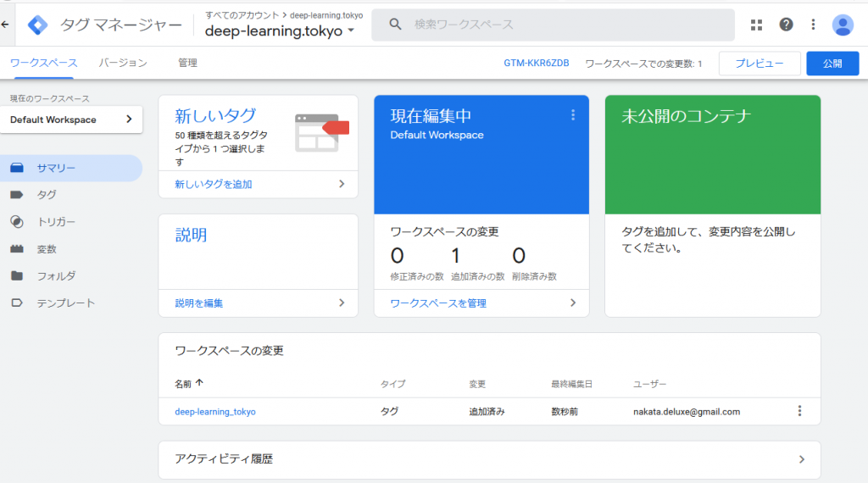Screen dimensions: 868x483
Task: Click nakata.deluxe@gmail.com user cell
Action: click(x=687, y=412)
